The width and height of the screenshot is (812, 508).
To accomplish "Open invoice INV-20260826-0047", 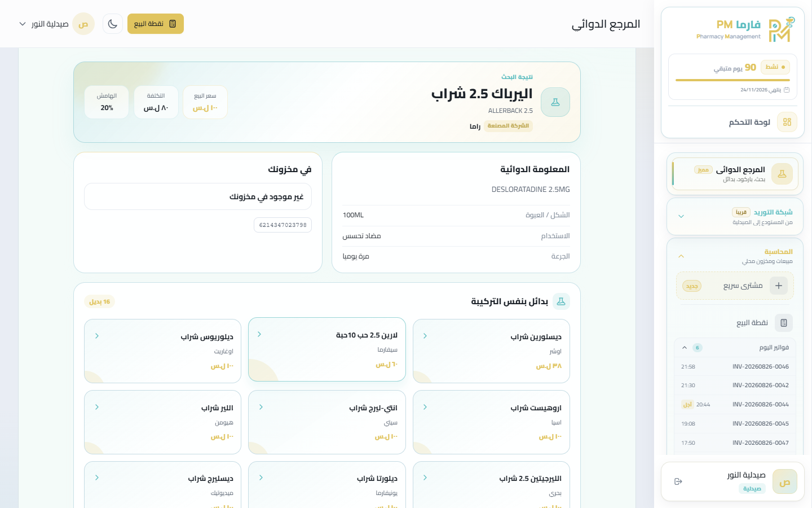I will (735, 443).
